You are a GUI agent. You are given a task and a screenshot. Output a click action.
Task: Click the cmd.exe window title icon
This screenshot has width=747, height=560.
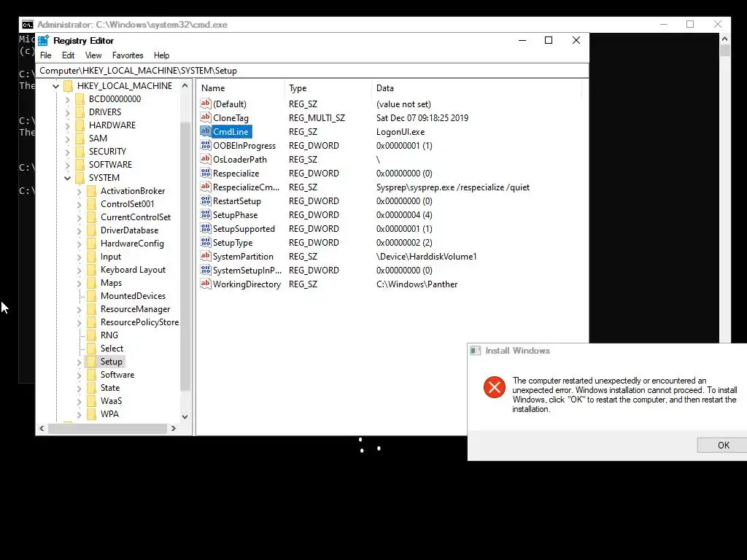28,24
